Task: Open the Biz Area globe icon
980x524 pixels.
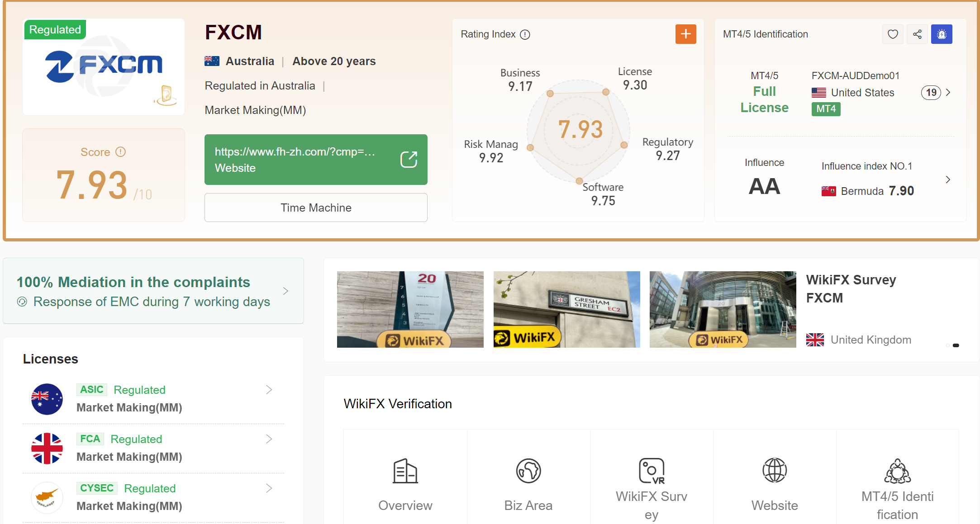Action: [x=528, y=471]
